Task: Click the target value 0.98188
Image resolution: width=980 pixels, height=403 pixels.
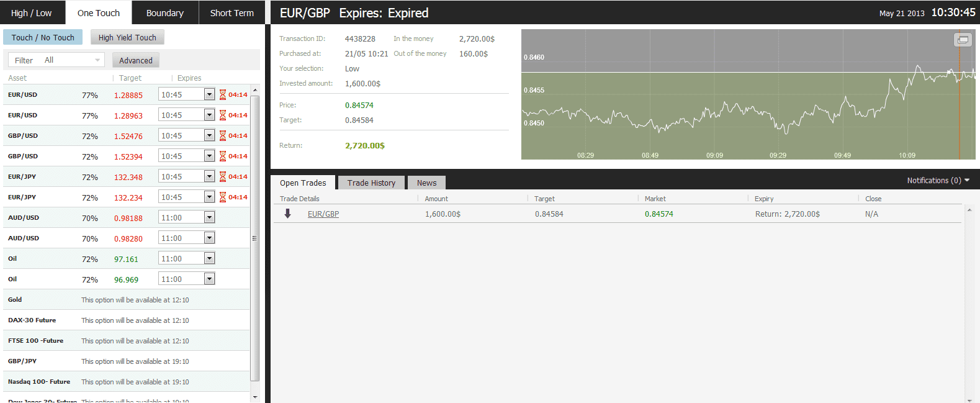Action: 128,218
